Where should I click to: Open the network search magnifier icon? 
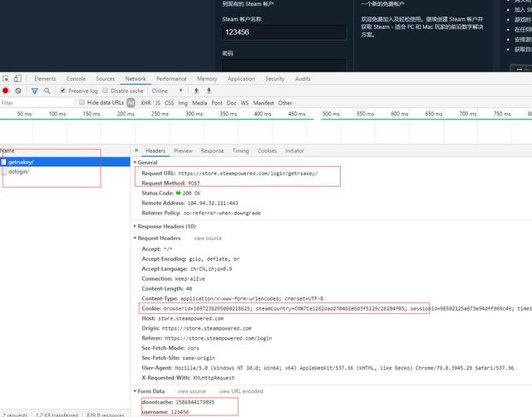pos(47,91)
